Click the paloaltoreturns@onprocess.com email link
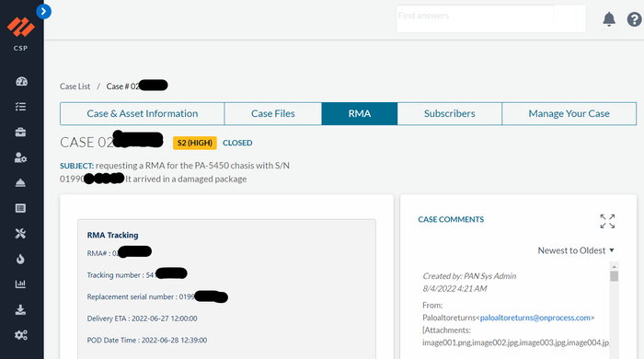The width and height of the screenshot is (644, 359). click(x=535, y=318)
